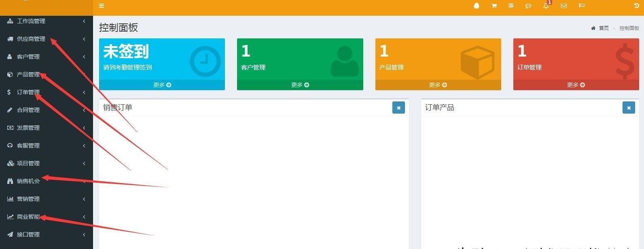Expand 客户管理 using its chevron
This screenshot has height=249, width=644.
tap(84, 57)
